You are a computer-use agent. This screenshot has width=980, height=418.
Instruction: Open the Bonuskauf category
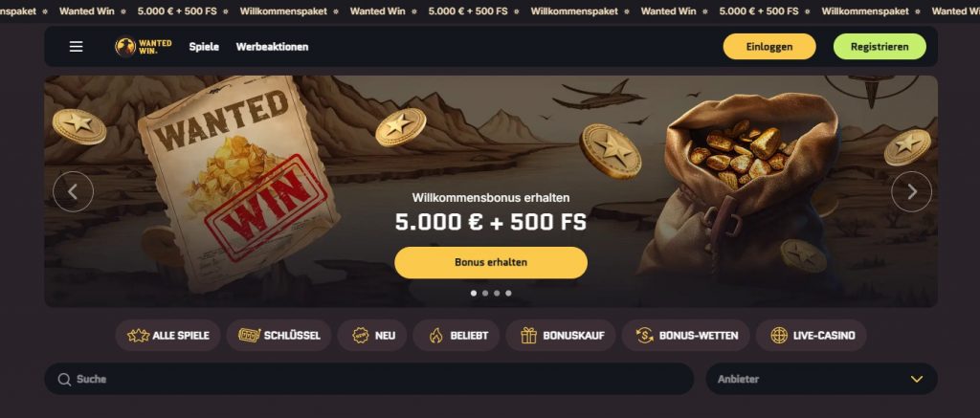pyautogui.click(x=561, y=336)
